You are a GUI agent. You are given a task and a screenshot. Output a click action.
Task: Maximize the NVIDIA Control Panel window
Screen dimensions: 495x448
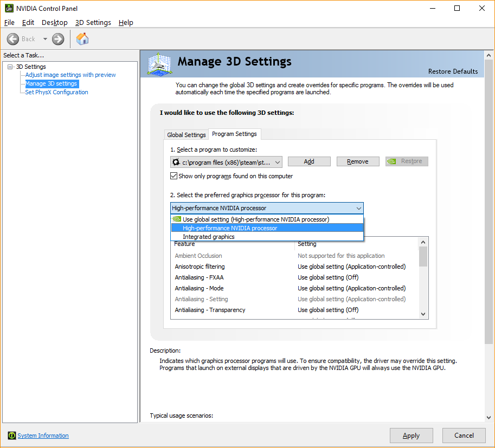pos(457,8)
